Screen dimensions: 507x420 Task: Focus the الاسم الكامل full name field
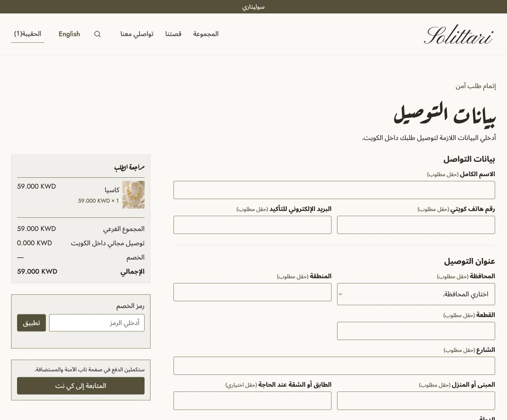click(x=334, y=190)
